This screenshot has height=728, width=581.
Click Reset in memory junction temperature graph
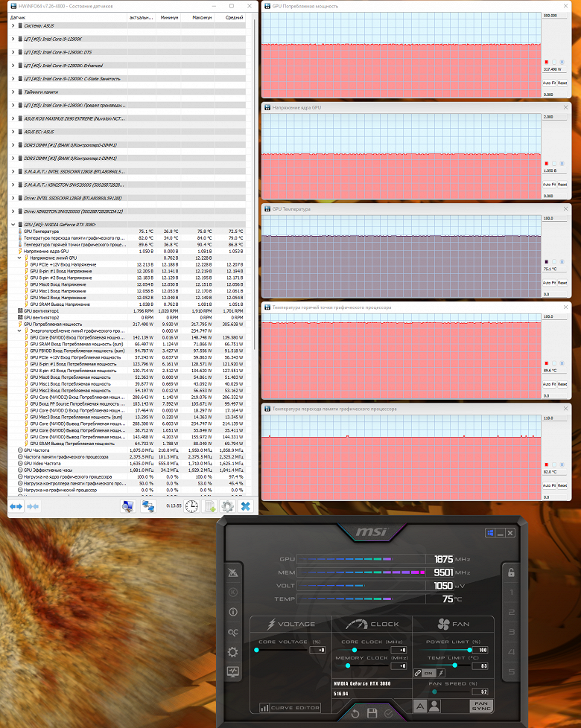click(562, 485)
